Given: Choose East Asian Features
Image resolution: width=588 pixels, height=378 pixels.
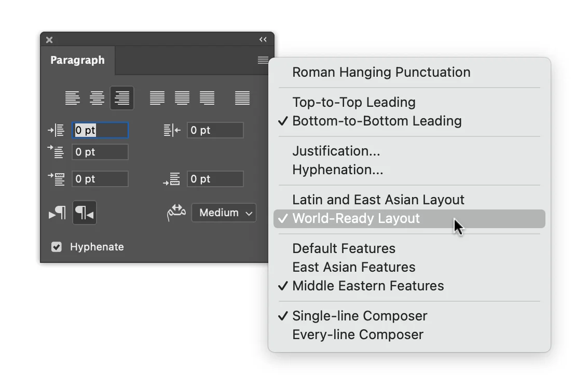Looking at the screenshot, I should coord(409,267).
